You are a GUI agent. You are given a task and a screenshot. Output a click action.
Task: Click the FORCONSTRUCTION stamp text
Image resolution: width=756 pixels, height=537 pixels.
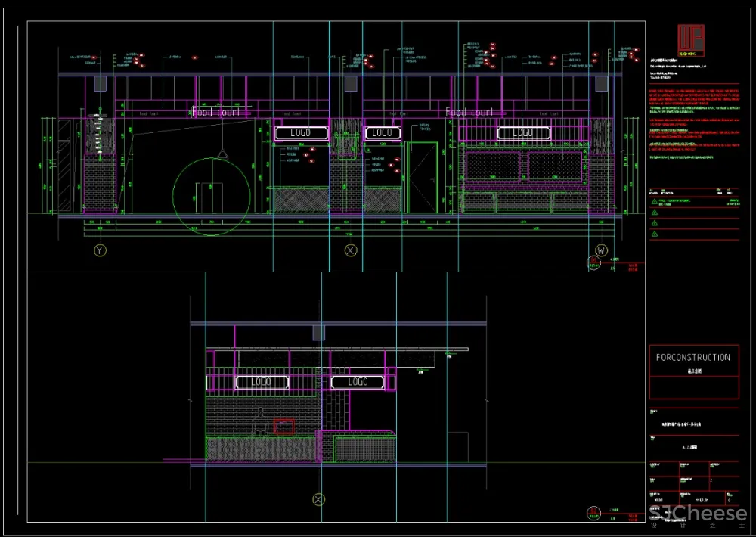point(692,358)
